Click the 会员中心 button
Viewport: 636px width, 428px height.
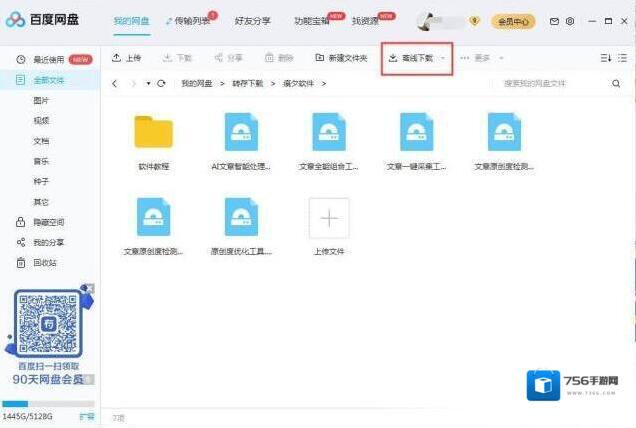(515, 21)
